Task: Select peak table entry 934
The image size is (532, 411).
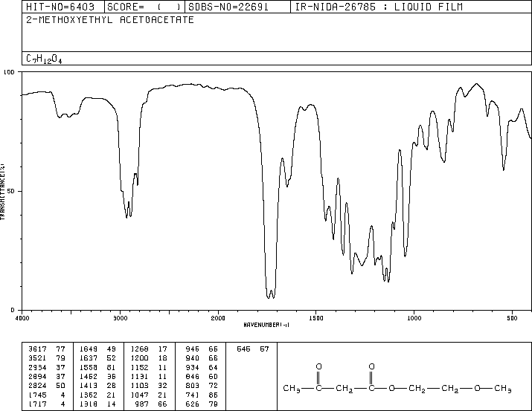Action: (x=193, y=368)
